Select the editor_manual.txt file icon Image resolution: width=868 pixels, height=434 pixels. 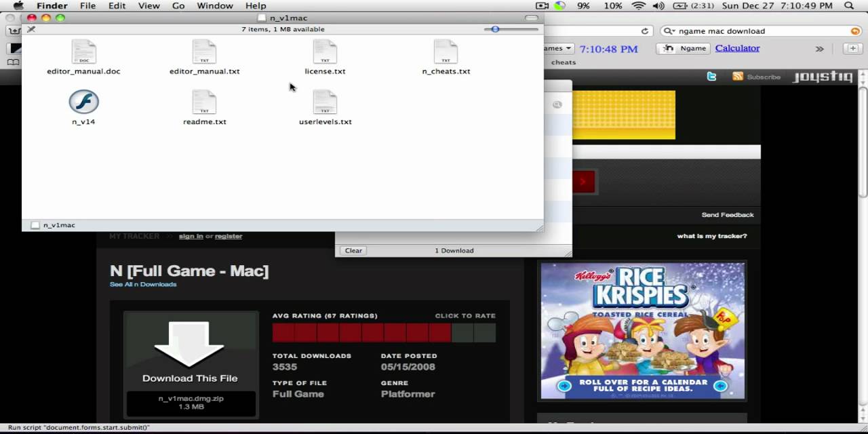[x=204, y=52]
